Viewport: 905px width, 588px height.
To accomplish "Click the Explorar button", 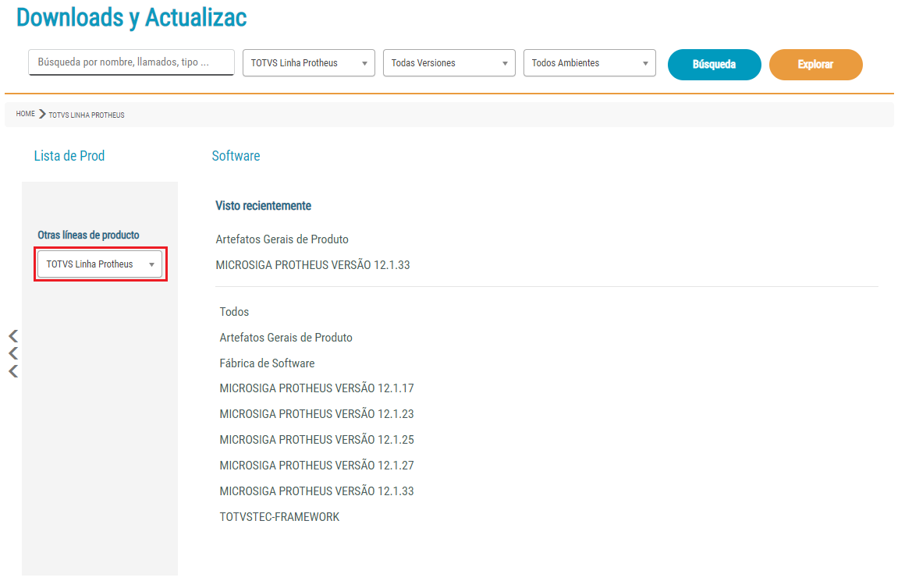I will tap(815, 65).
